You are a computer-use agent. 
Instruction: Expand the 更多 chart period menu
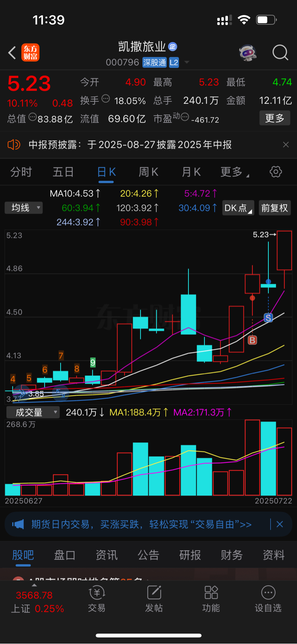click(234, 172)
